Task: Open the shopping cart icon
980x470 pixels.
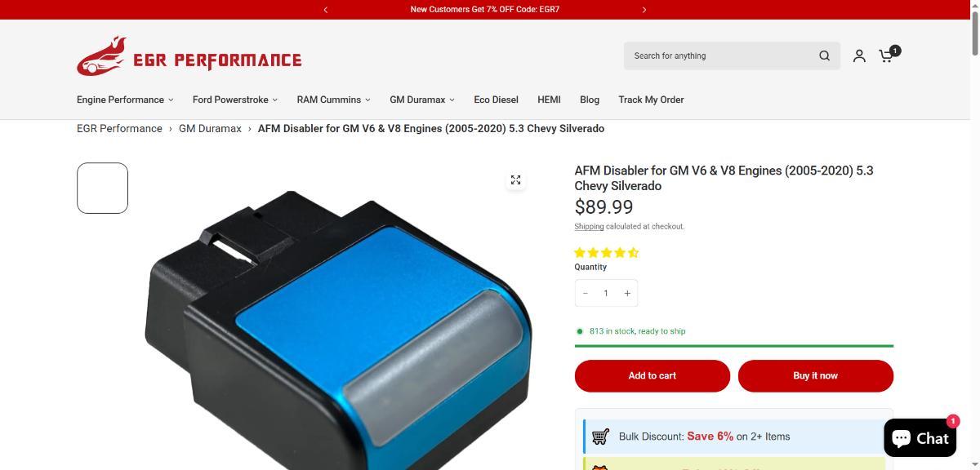Action: (x=887, y=55)
